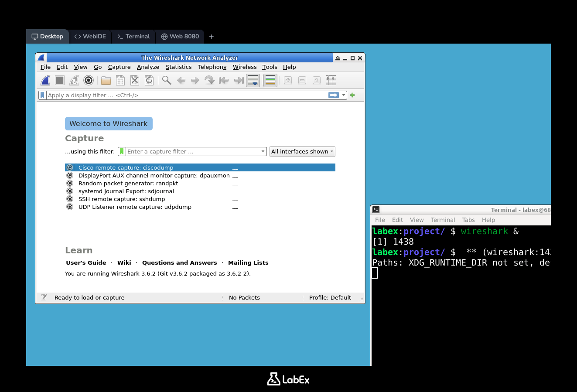Start capturing packets with the blue shark fin icon

click(x=45, y=80)
